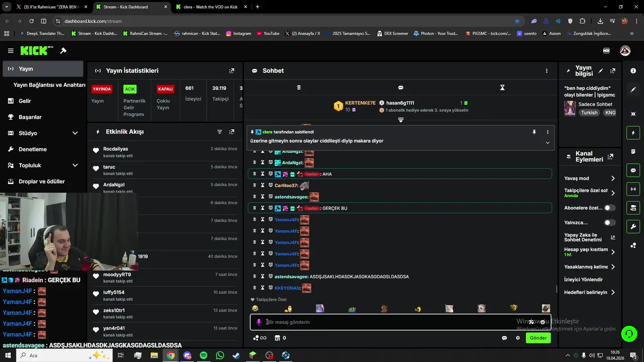Click KERTENKE7E in gift leaderboard
The height and width of the screenshot is (362, 644).
point(360,103)
